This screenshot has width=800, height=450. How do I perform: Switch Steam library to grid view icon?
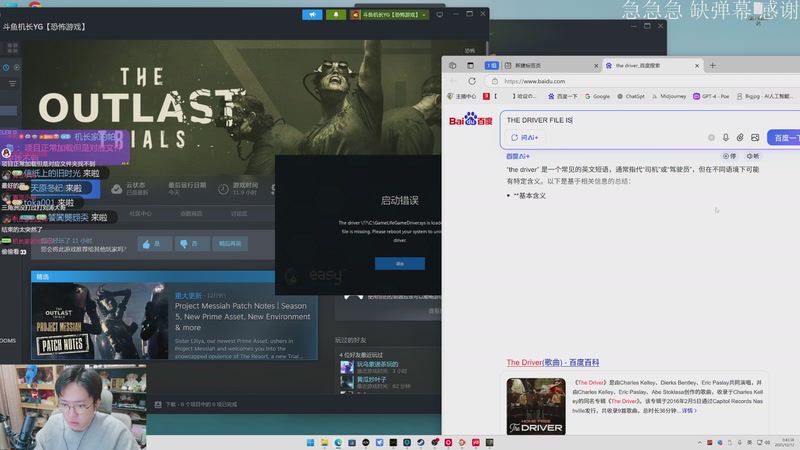point(12,48)
